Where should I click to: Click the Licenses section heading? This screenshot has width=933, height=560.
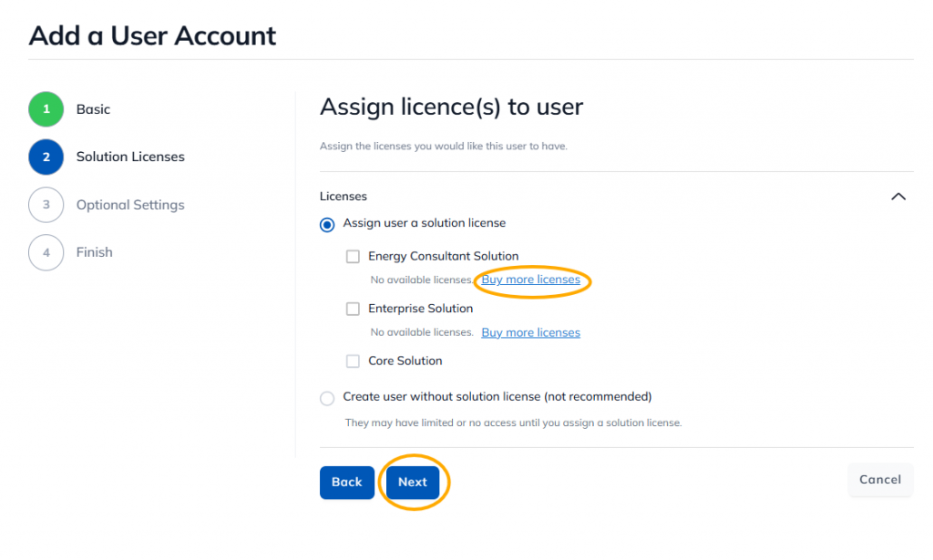click(343, 196)
